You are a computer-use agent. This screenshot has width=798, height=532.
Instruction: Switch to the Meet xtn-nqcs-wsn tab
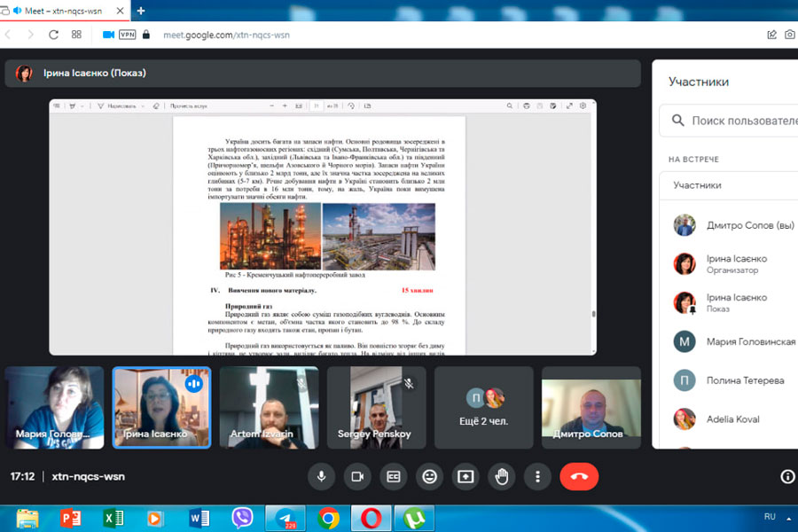(66, 11)
